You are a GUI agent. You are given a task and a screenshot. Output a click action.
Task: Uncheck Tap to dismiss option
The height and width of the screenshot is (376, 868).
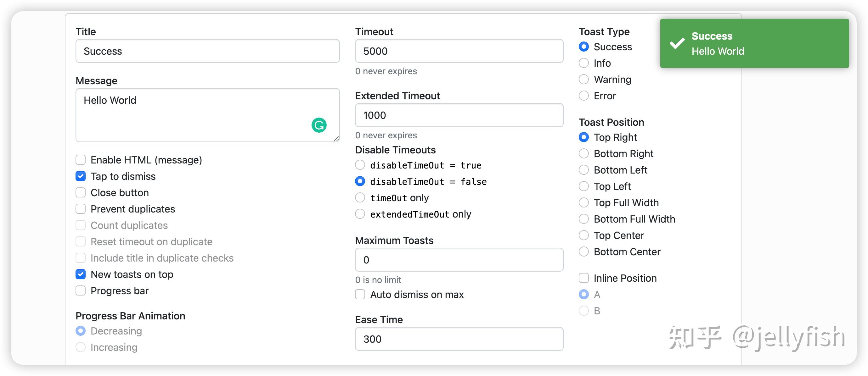click(81, 176)
